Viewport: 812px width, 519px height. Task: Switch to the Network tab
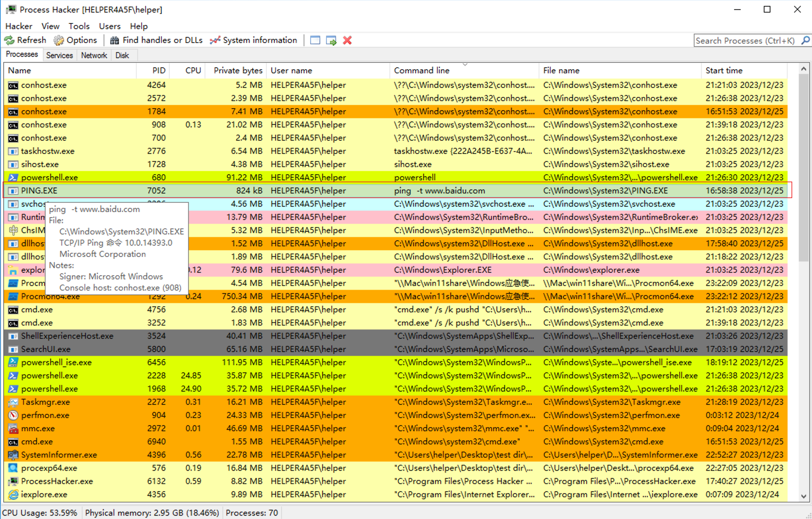94,55
